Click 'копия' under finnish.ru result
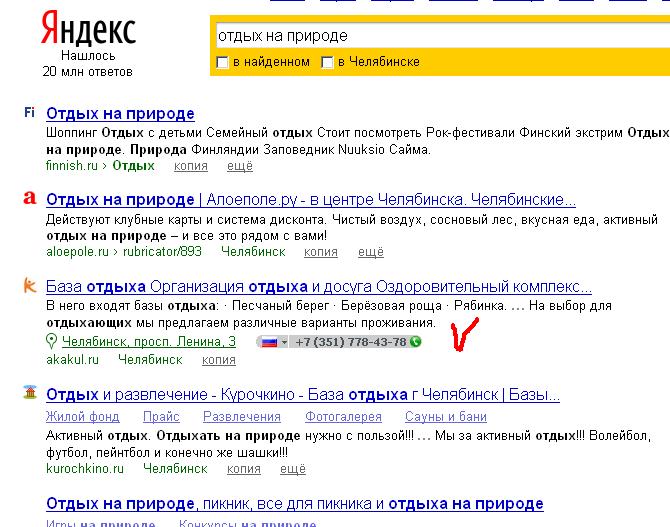The width and height of the screenshot is (670, 527). point(191,166)
